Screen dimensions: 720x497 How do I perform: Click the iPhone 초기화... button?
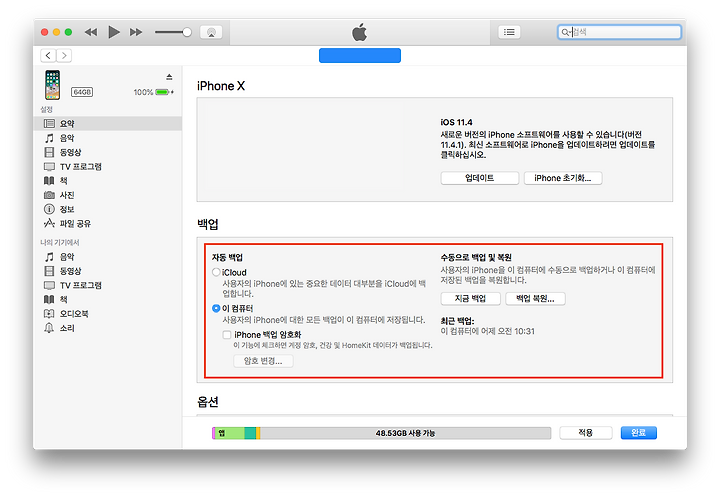[x=562, y=178]
